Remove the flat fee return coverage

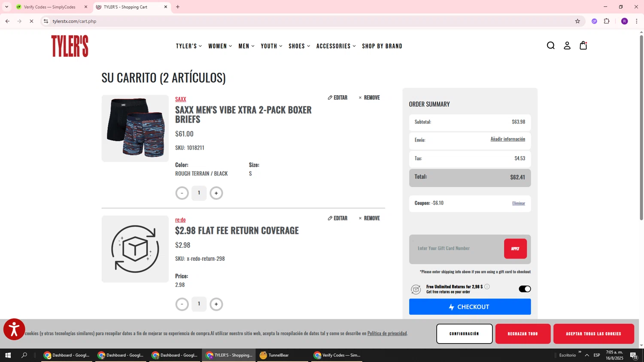coord(369,218)
